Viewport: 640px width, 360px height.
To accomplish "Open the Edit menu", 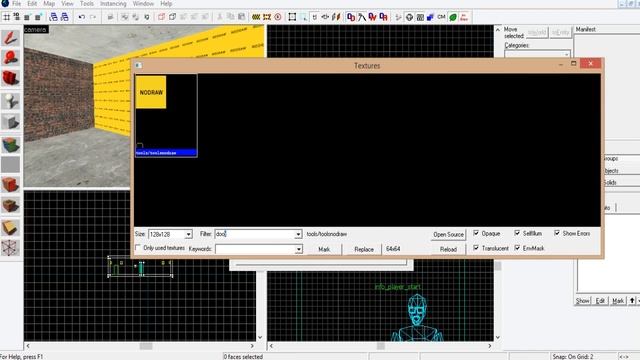I will pos(32,4).
